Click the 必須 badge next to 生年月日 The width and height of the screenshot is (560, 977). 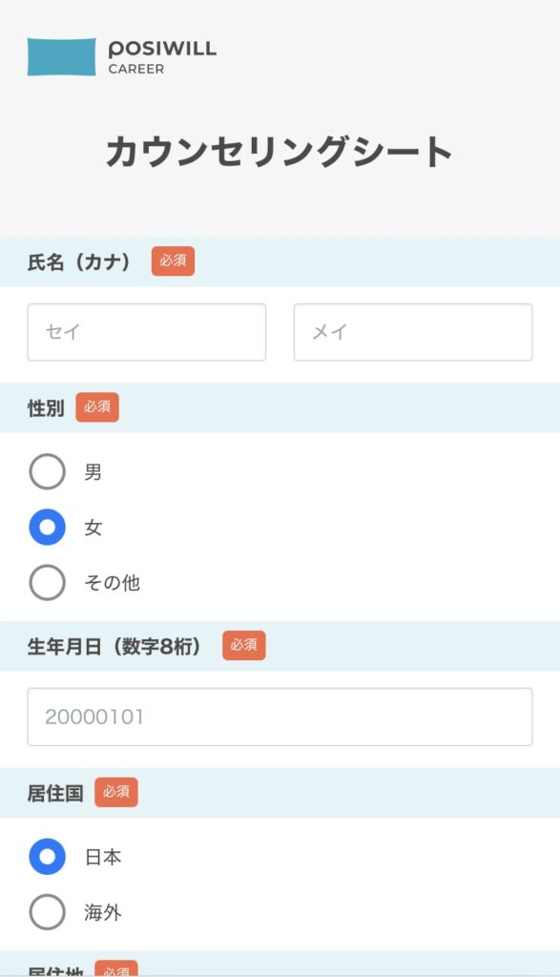(x=243, y=645)
